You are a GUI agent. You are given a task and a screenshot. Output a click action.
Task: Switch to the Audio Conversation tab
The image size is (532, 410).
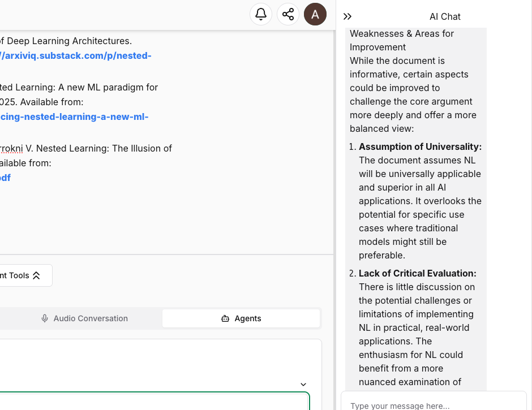pyautogui.click(x=85, y=318)
